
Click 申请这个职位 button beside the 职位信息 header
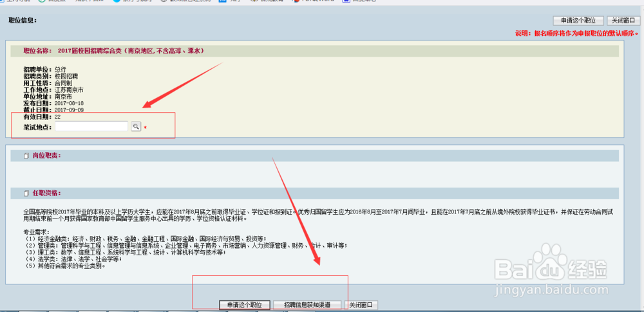tap(578, 21)
